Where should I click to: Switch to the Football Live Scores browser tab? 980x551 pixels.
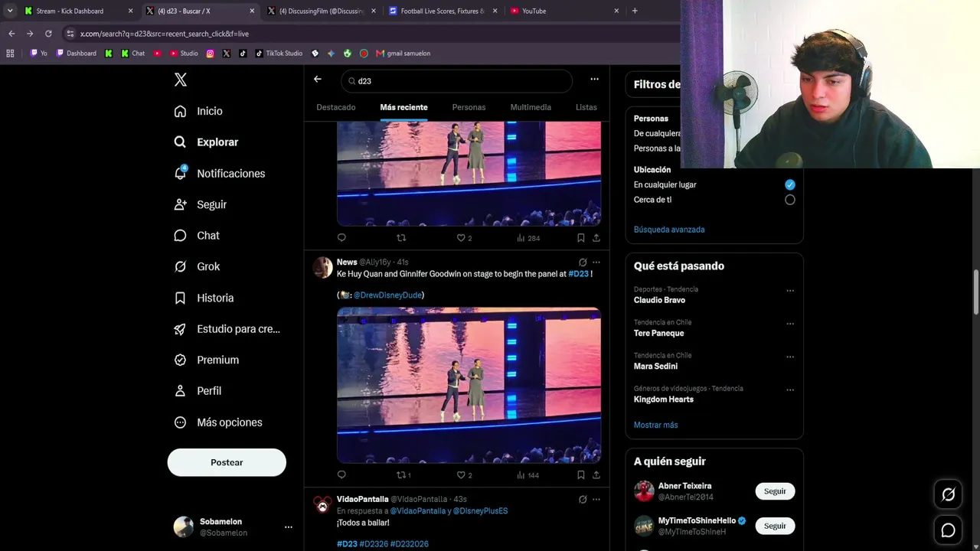(443, 11)
